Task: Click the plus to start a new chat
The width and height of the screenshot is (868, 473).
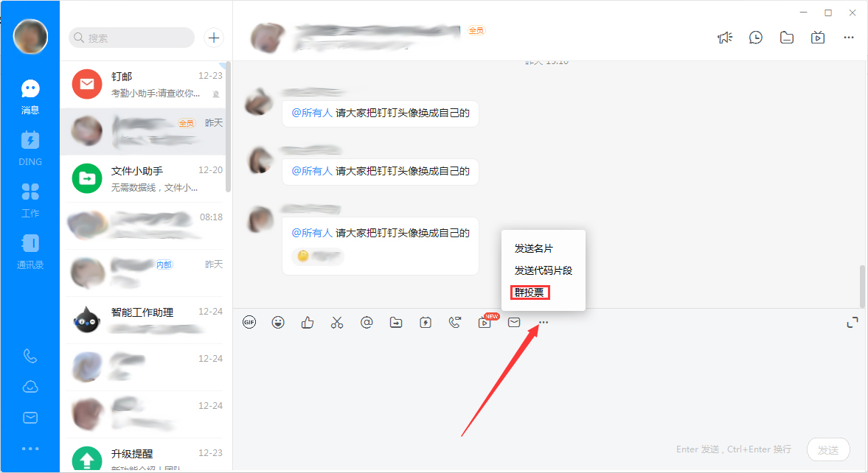Action: 213,37
